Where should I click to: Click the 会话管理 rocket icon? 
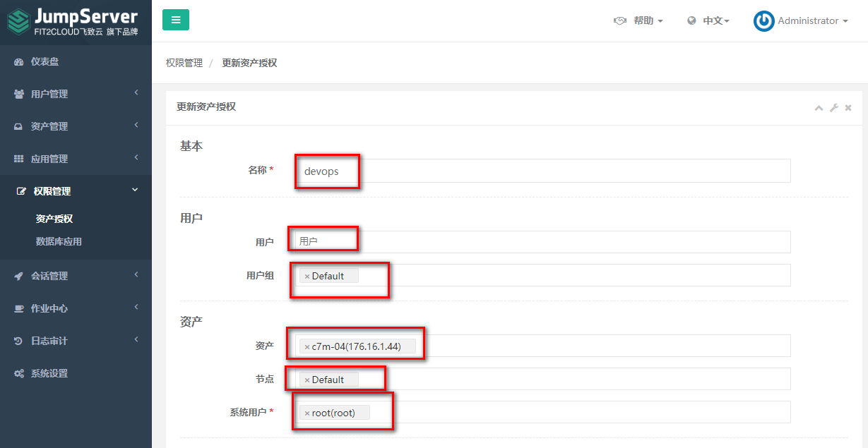[x=19, y=276]
